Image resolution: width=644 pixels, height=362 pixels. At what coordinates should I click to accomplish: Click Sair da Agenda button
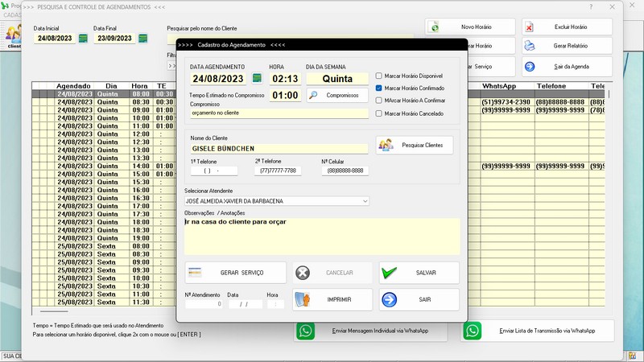click(x=568, y=67)
